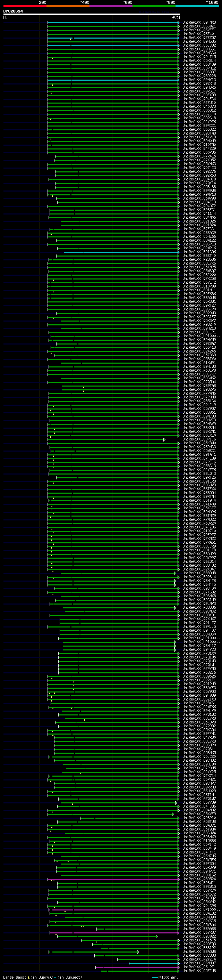Click the UniRef100_Q06312 label

[x=199, y=110]
